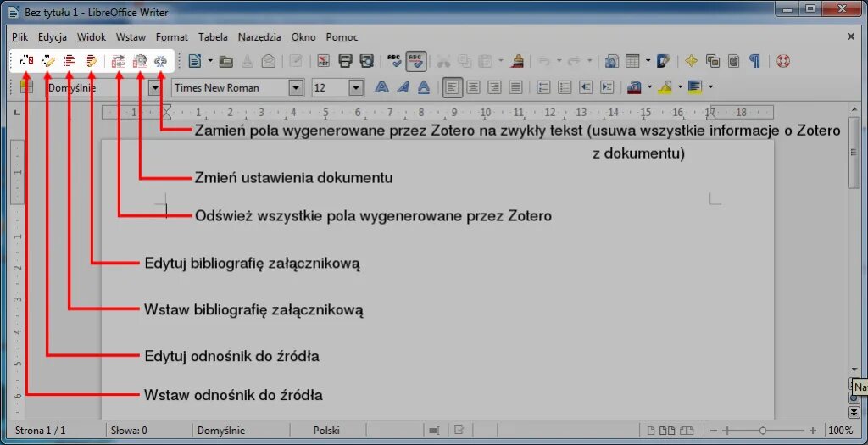Image resolution: width=868 pixels, height=445 pixels.
Task: Set Align Right paragraph alignment
Action: tap(494, 87)
